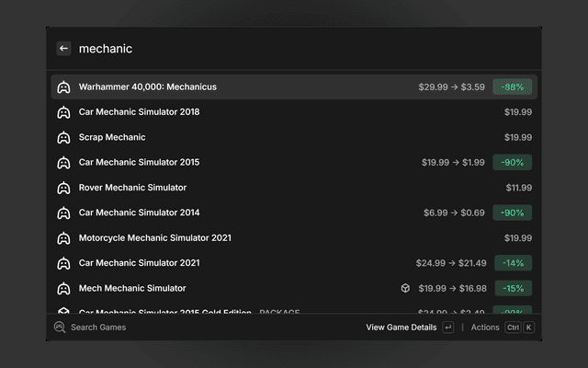Open Scrap Mechanic result
The image size is (588, 368).
(294, 137)
